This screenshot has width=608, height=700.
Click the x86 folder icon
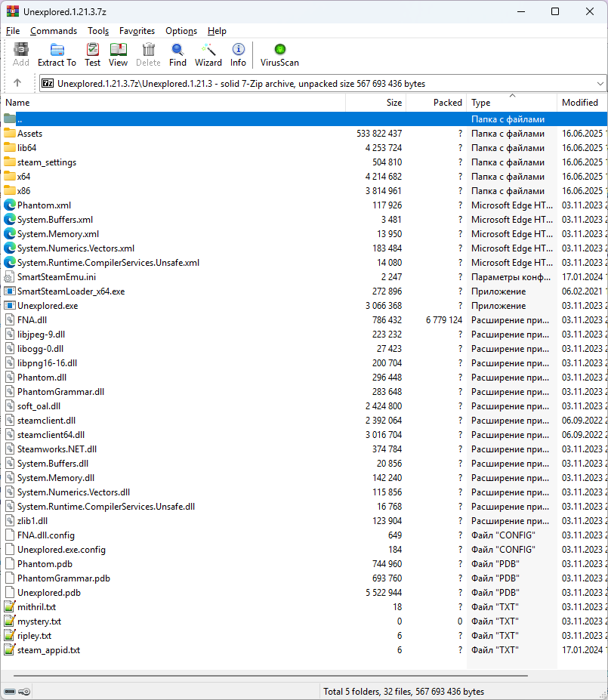click(9, 190)
